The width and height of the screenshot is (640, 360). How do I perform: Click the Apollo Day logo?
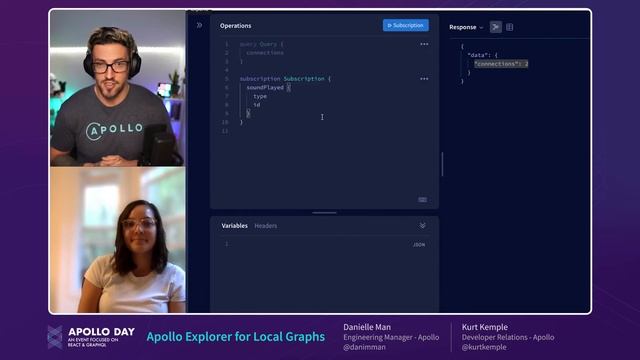tap(91, 337)
